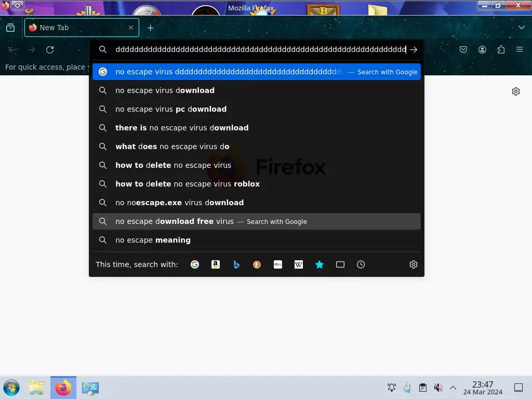532x399 pixels.
Task: Expand hidden tray icons arrow
Action: [453, 388]
